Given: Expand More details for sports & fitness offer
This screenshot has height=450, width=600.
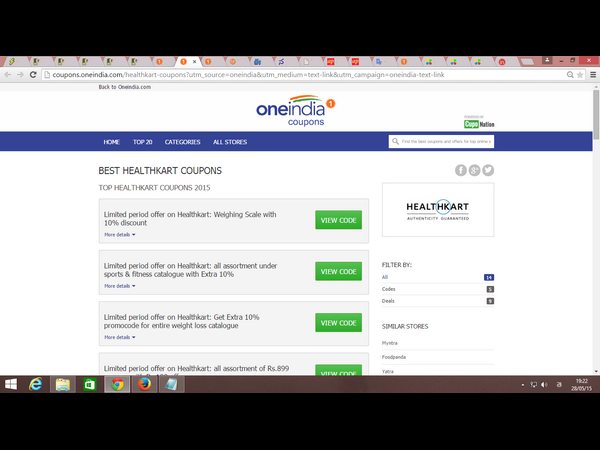Looking at the screenshot, I should tap(119, 286).
